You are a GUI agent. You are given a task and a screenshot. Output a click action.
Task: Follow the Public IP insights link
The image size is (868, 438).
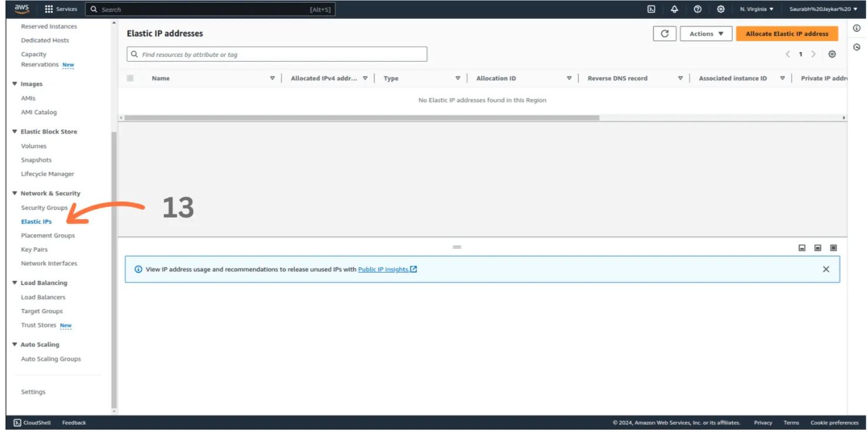point(383,269)
